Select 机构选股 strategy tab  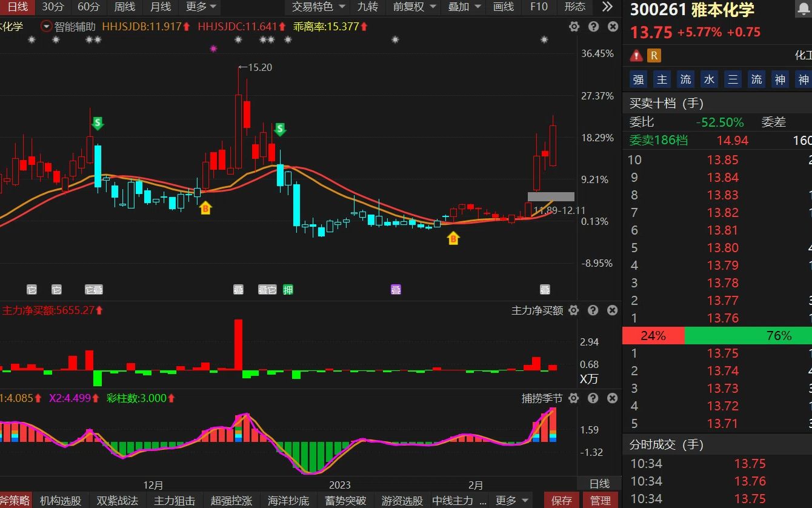tap(60, 501)
